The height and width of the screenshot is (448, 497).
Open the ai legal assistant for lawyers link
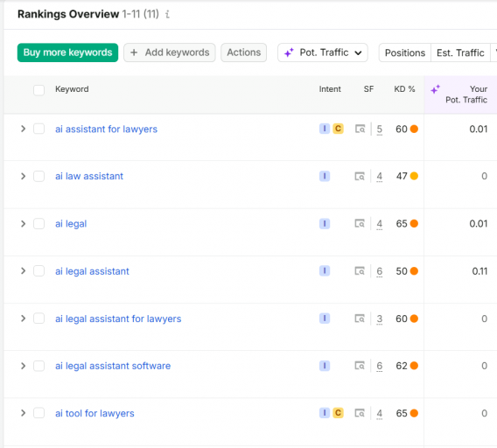118,318
